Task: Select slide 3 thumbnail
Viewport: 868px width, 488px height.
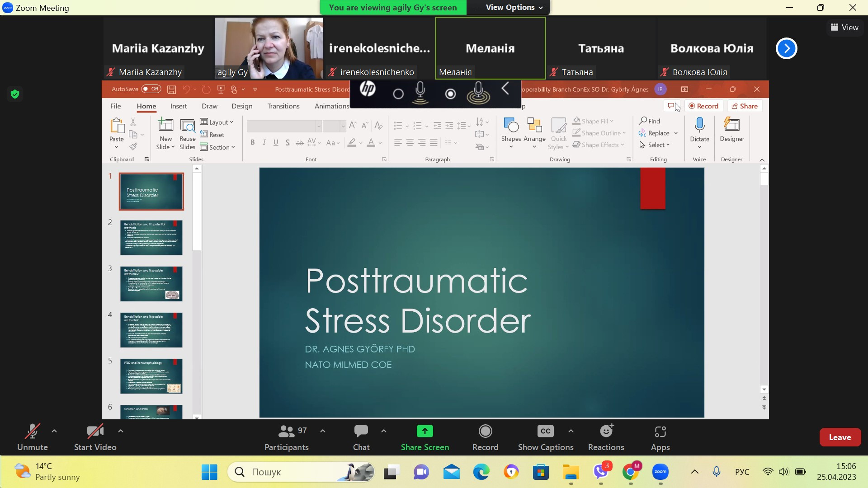Action: (151, 284)
